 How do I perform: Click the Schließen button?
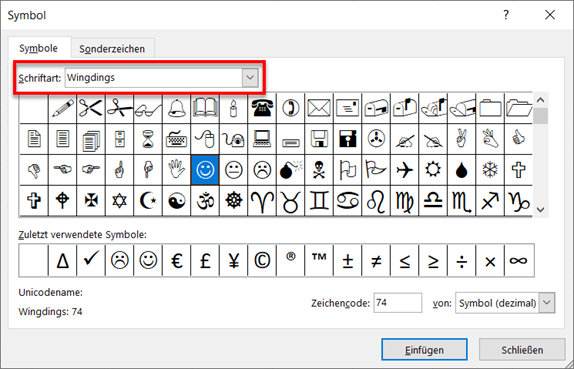pos(522,350)
